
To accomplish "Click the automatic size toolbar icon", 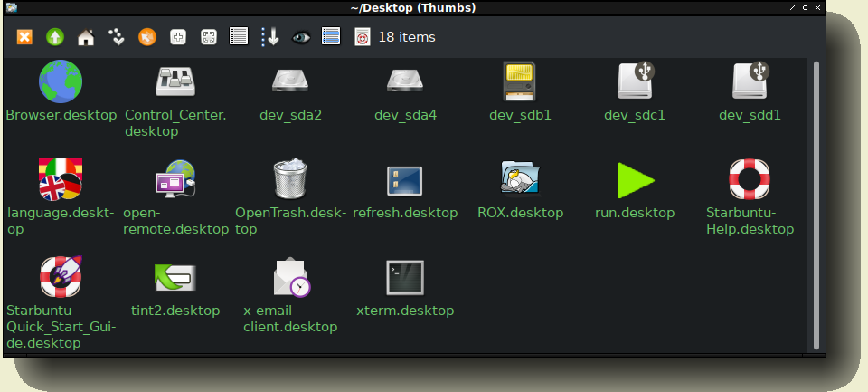I will click(x=209, y=37).
